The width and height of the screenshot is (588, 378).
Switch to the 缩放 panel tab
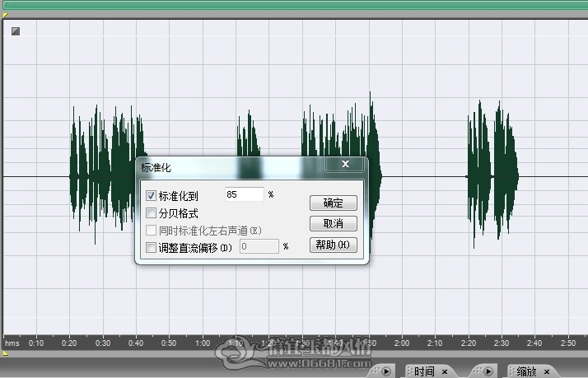click(526, 371)
